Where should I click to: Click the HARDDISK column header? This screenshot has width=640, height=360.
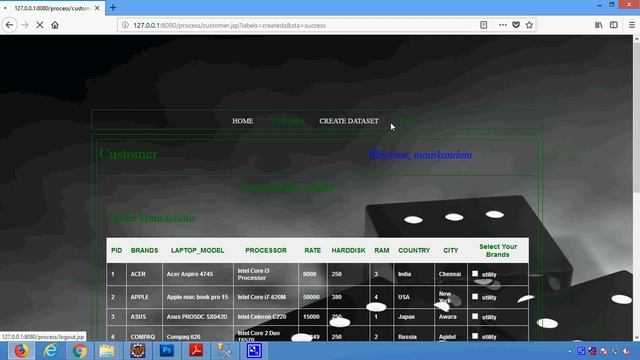click(348, 250)
